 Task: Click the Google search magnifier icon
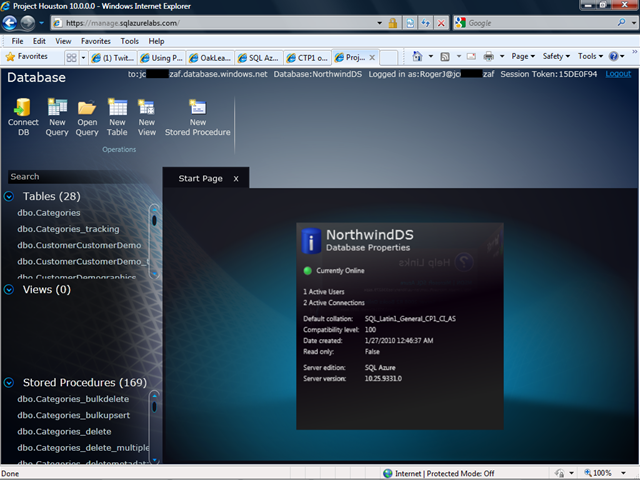click(621, 23)
